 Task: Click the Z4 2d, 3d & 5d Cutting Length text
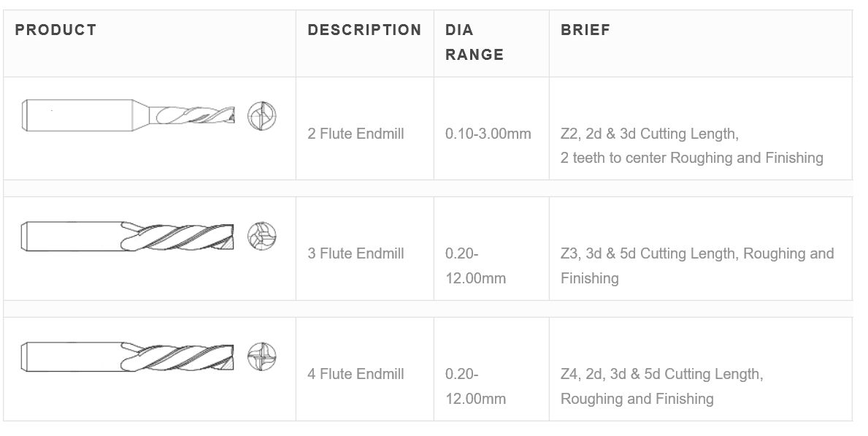[x=661, y=374]
